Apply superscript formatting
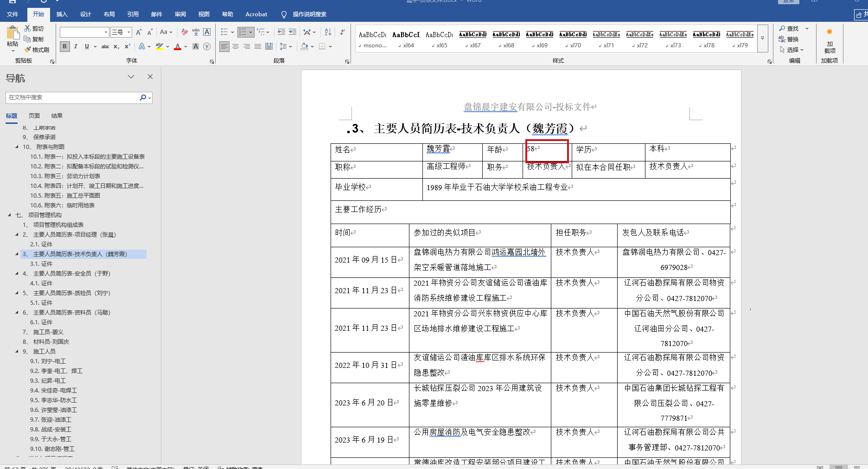This screenshot has height=469, width=868. (x=128, y=46)
